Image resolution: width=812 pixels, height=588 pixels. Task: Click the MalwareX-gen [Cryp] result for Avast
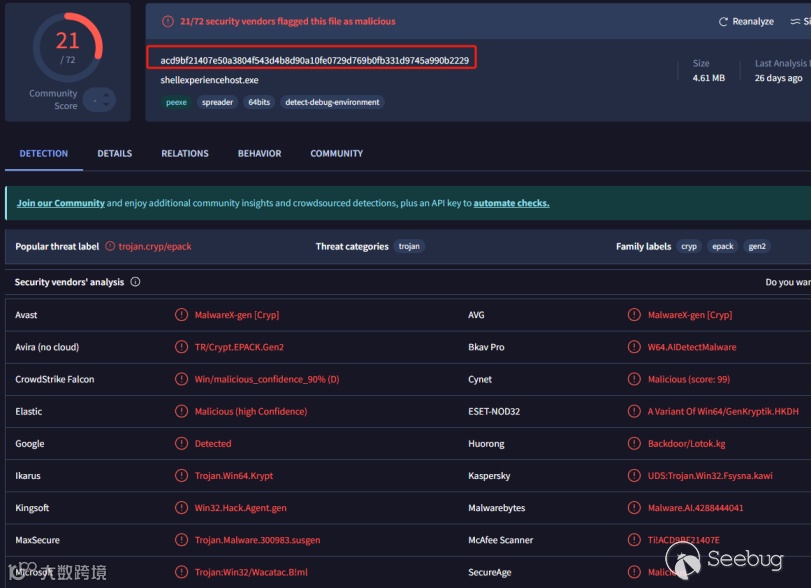[237, 314]
